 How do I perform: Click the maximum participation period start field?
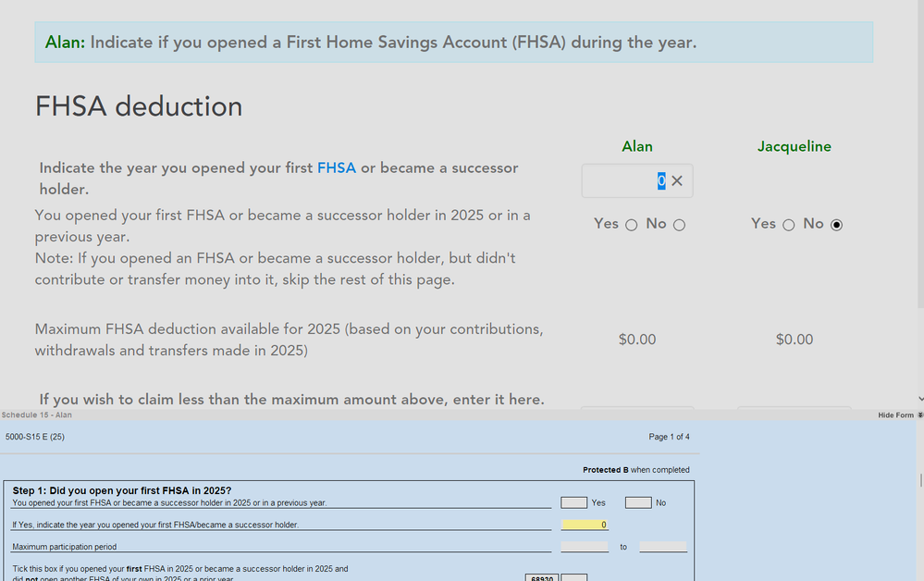(585, 547)
